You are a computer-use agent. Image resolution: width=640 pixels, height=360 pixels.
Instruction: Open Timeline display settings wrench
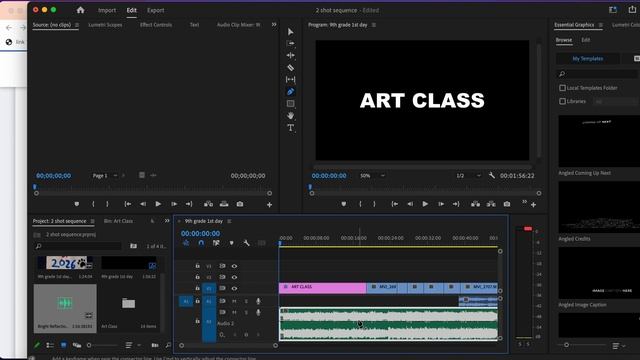247,243
